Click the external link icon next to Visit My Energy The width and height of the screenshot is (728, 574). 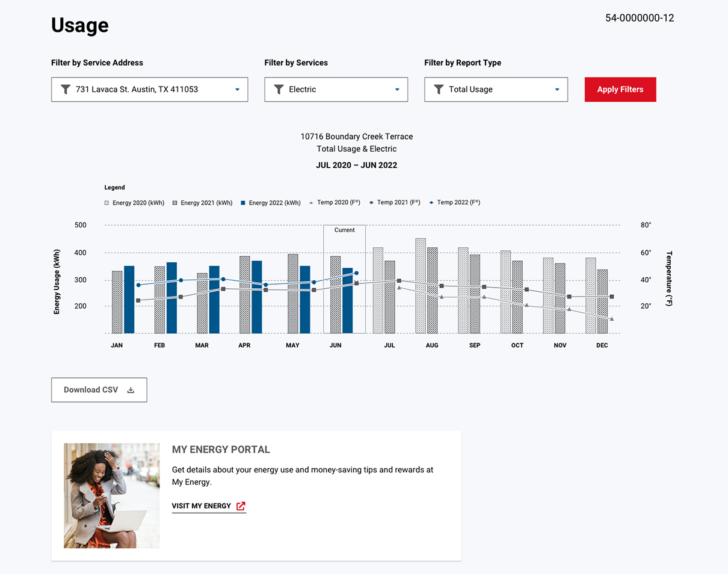point(241,506)
